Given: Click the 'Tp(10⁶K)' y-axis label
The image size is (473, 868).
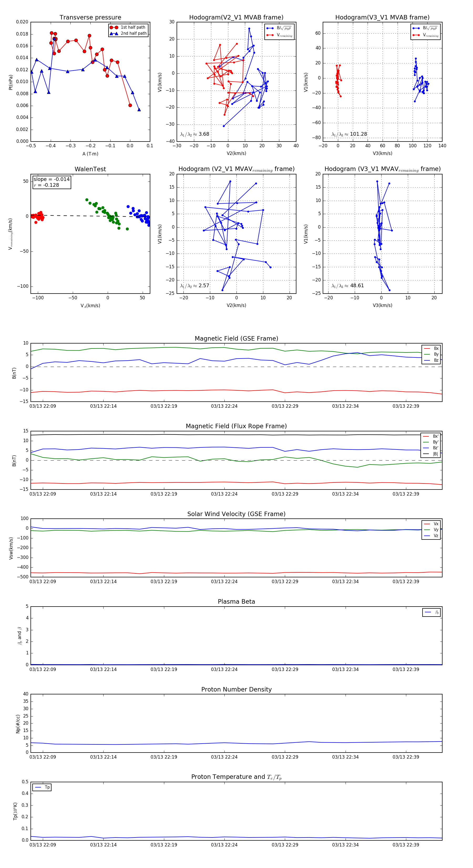Looking at the screenshot, I should click(x=15, y=811).
